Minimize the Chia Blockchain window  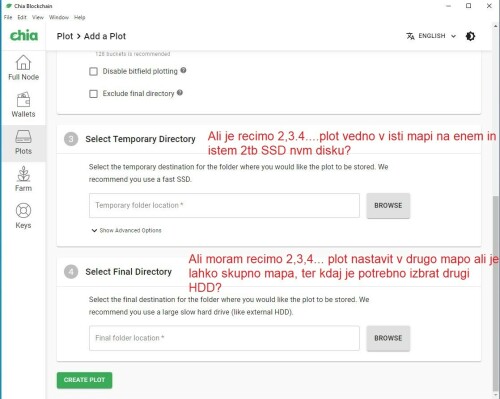click(x=449, y=6)
